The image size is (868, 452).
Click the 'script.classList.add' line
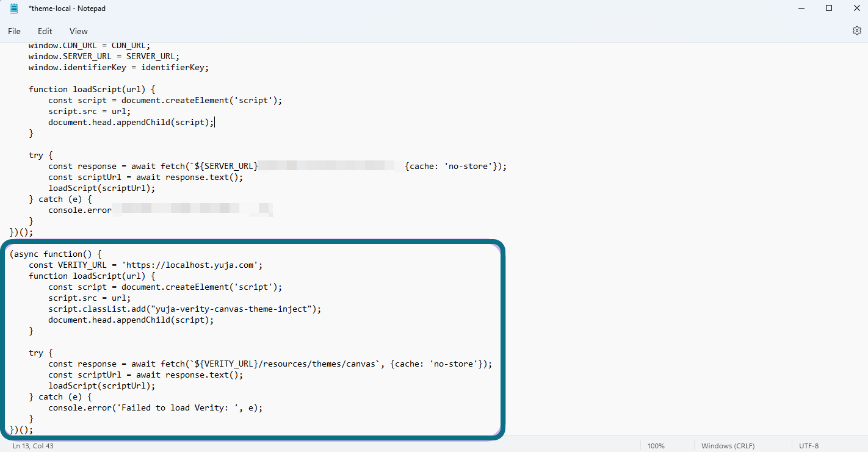tap(185, 309)
